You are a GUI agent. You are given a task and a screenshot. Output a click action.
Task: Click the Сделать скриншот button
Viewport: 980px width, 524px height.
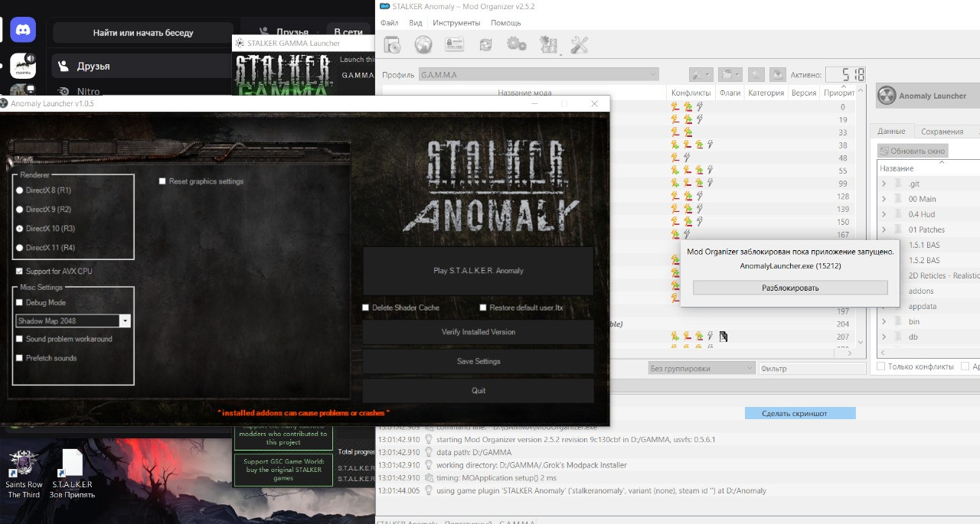coord(800,413)
